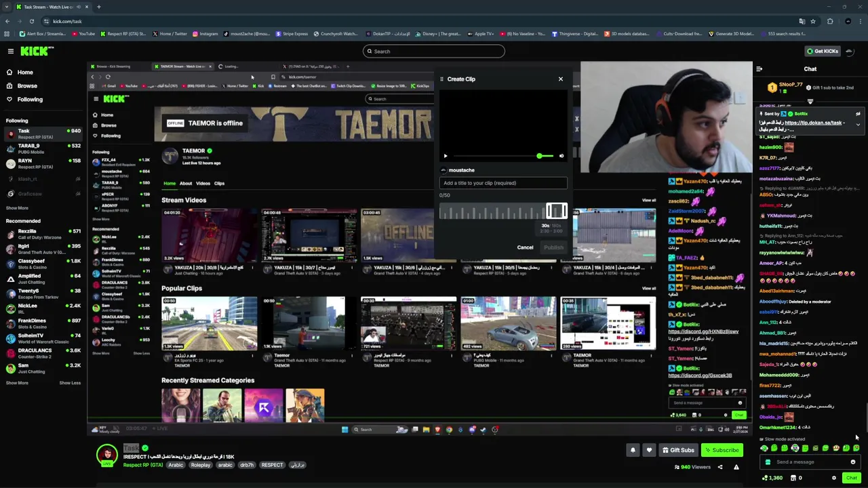Viewport: 868px width, 488px height.
Task: Toggle stream notifications bell
Action: click(x=633, y=450)
